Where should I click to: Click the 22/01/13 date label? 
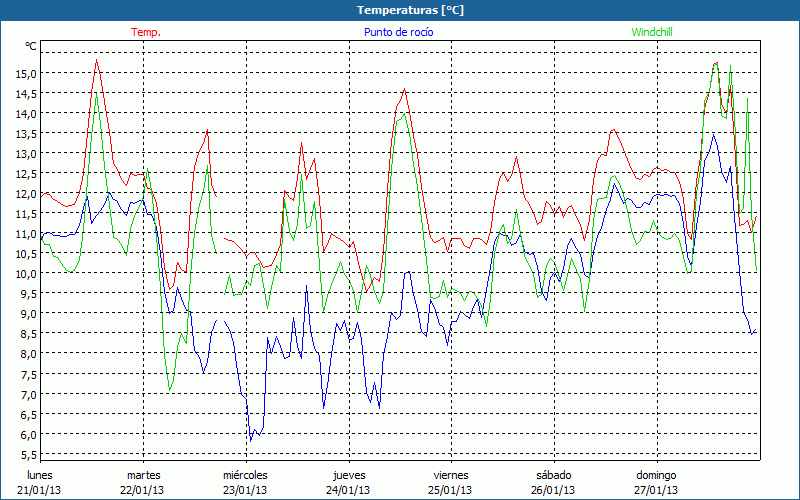(142, 490)
